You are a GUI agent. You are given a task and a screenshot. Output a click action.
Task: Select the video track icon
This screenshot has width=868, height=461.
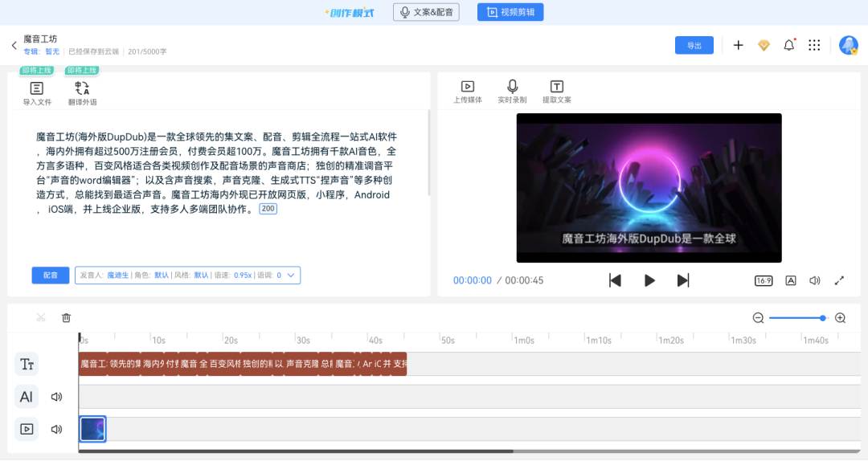pyautogui.click(x=27, y=429)
